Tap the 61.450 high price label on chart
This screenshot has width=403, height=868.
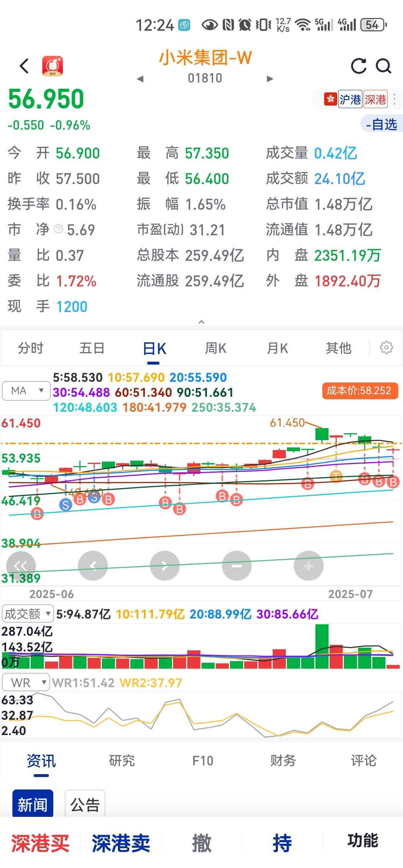[x=287, y=423]
